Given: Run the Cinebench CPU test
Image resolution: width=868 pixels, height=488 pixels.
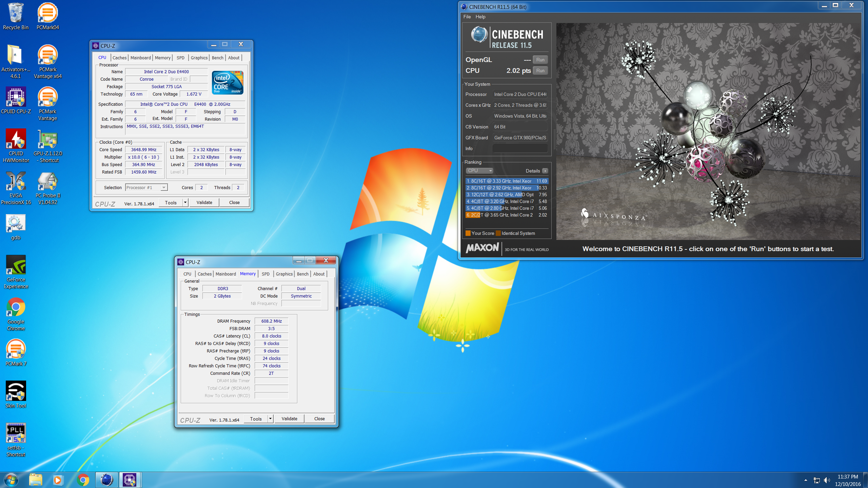Looking at the screenshot, I should pyautogui.click(x=540, y=70).
